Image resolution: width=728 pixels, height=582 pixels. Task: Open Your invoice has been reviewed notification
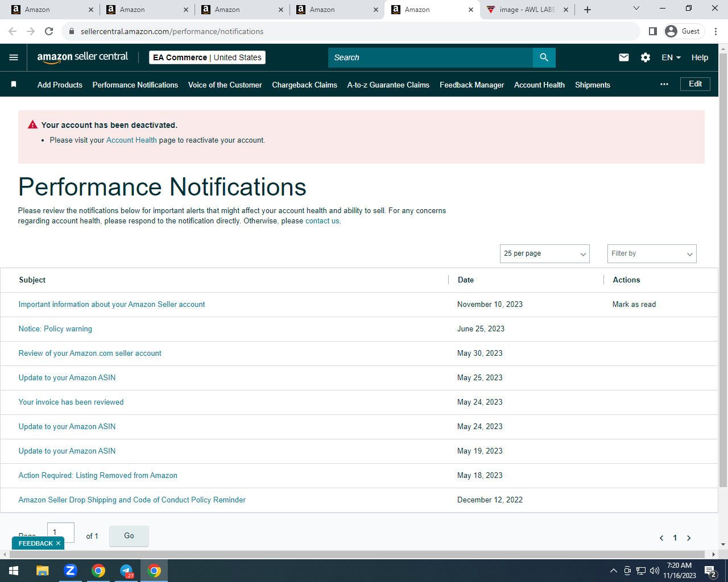(71, 402)
